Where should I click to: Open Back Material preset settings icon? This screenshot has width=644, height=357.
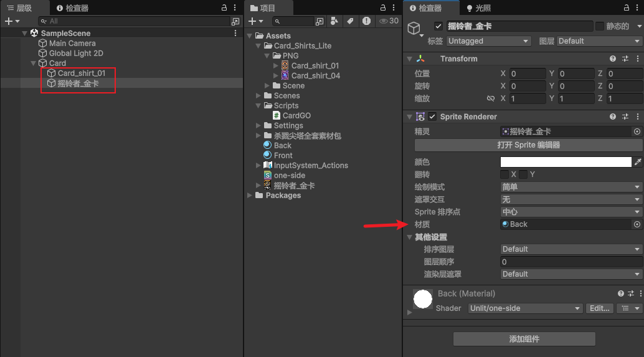point(631,293)
